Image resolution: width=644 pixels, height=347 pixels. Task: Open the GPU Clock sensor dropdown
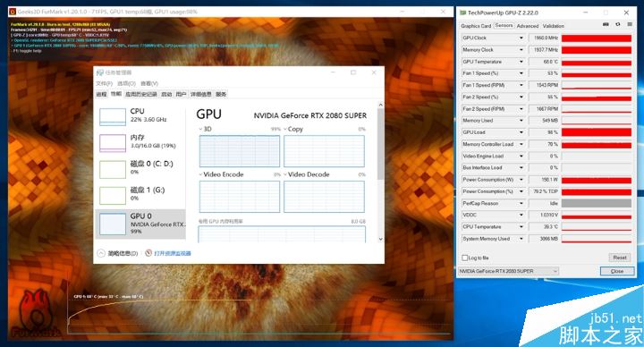click(x=521, y=38)
